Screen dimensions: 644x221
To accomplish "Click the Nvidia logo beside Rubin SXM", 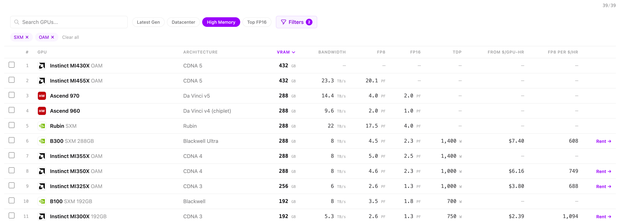I will [x=42, y=126].
